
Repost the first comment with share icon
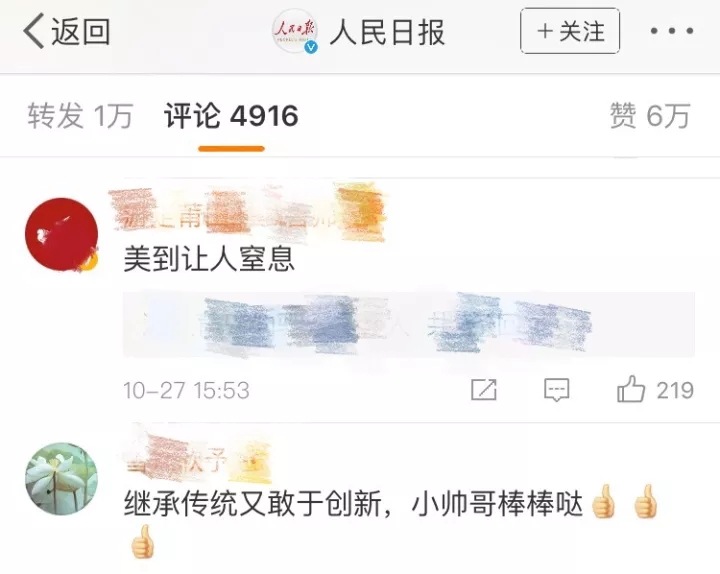pyautogui.click(x=484, y=390)
